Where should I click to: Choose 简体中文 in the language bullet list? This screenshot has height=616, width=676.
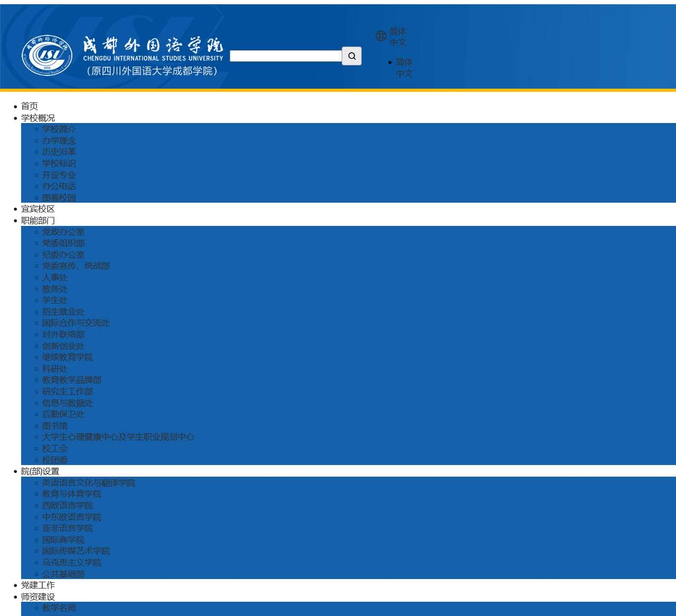click(x=404, y=68)
